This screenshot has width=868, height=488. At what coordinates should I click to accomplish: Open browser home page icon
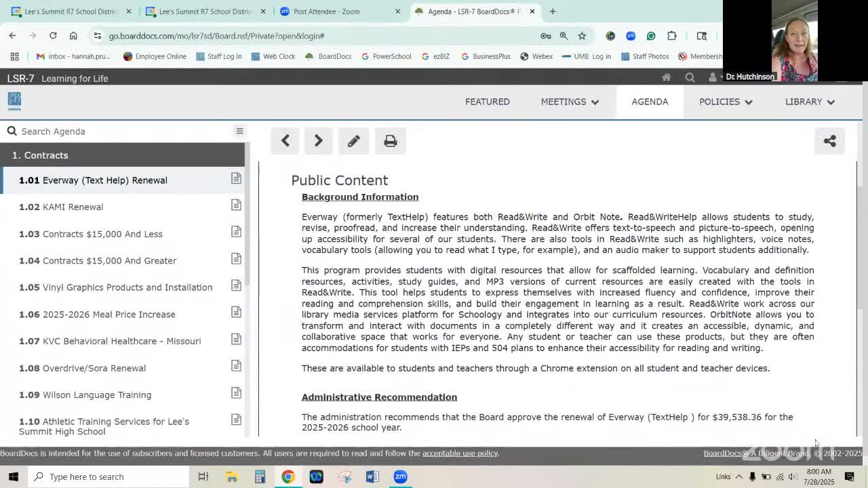tap(73, 35)
